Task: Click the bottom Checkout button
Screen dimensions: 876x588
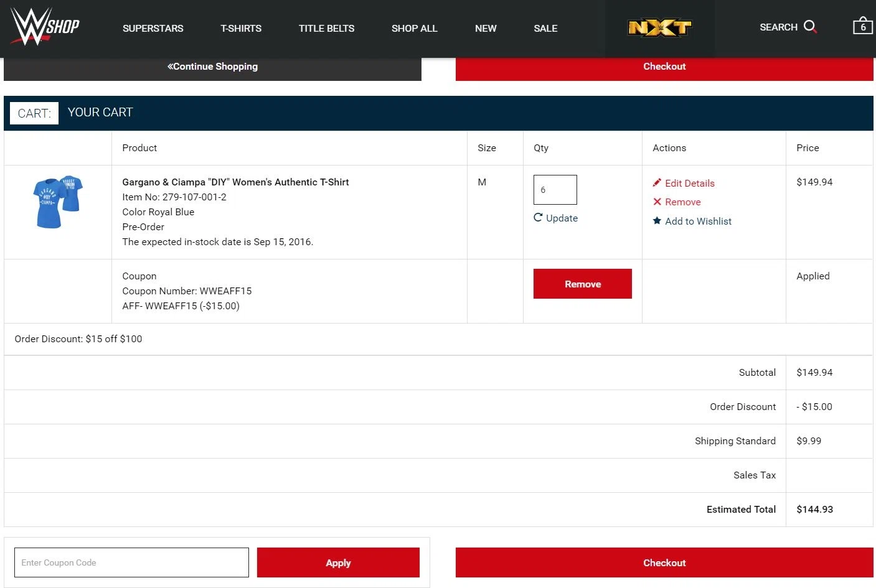Action: [x=664, y=562]
